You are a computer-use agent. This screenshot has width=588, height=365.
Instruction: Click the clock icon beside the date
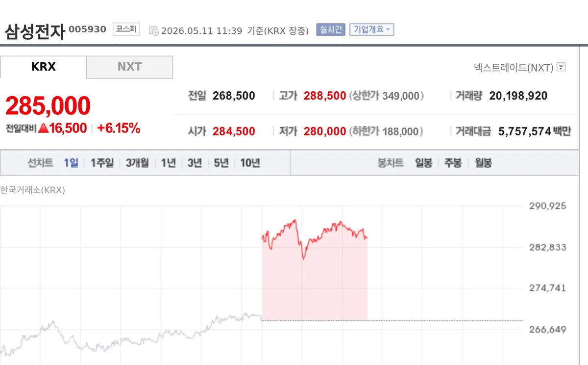point(153,30)
